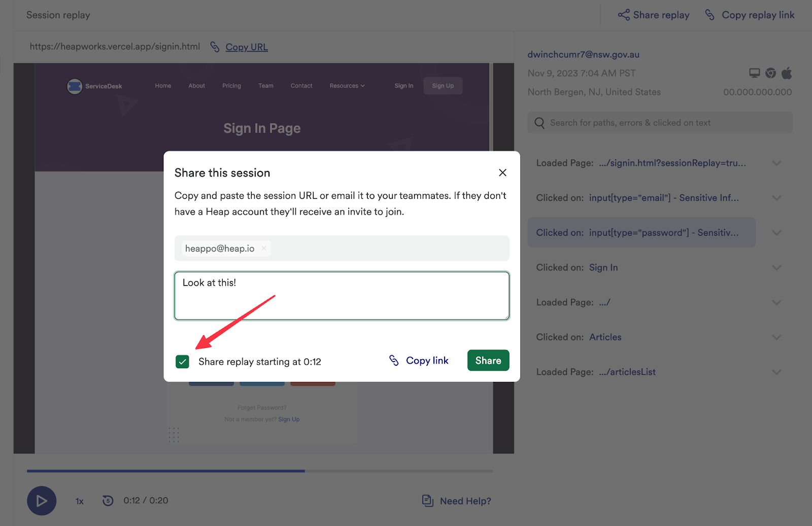Click the chain icon beside Copy URL
The width and height of the screenshot is (812, 526).
click(x=215, y=47)
